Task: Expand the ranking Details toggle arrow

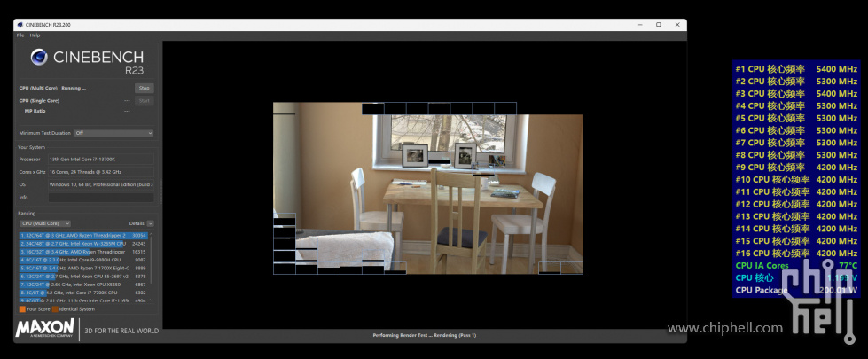Action: 151,223
